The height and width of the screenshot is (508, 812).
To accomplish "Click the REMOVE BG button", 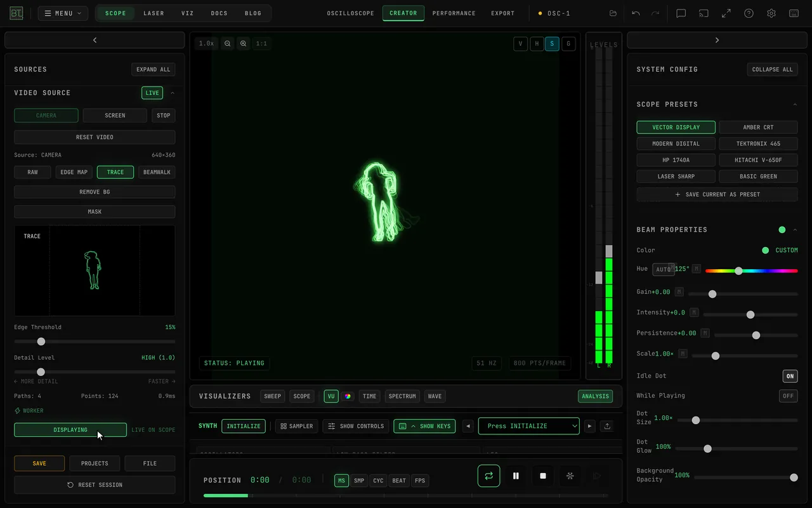I will coord(95,192).
